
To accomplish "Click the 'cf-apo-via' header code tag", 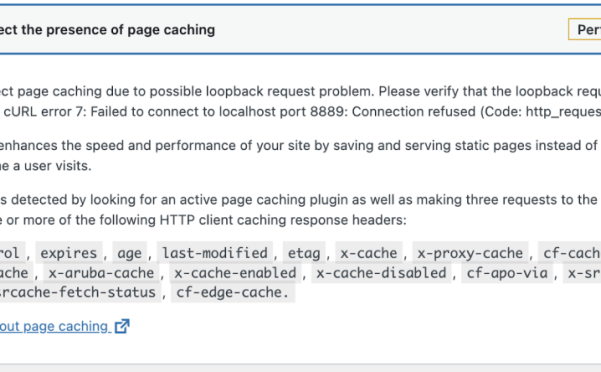I will pyautogui.click(x=507, y=273).
